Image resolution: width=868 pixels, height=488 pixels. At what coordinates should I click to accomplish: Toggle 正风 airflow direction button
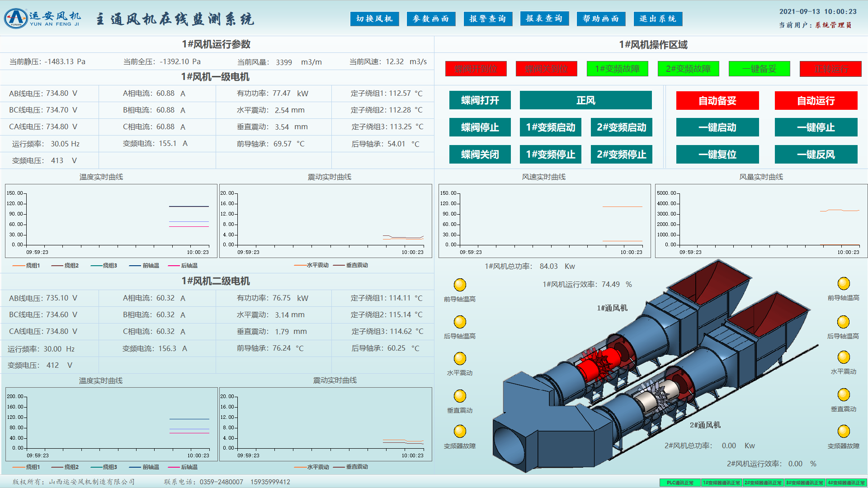585,100
